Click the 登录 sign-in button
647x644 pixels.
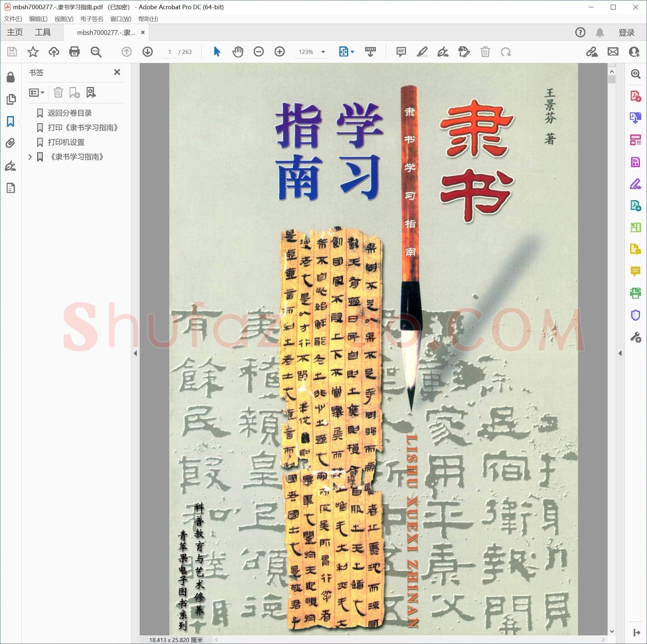coord(626,32)
